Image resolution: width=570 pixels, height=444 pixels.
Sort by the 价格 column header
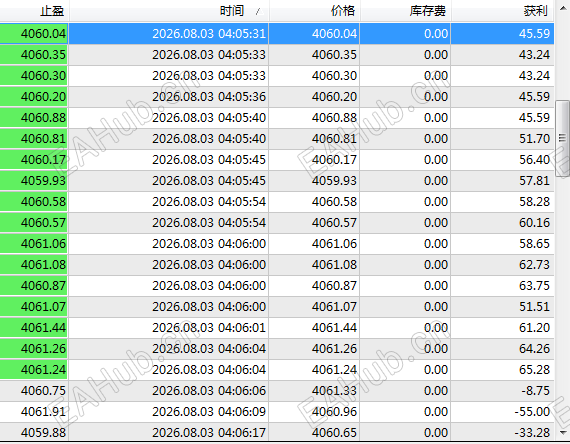314,11
